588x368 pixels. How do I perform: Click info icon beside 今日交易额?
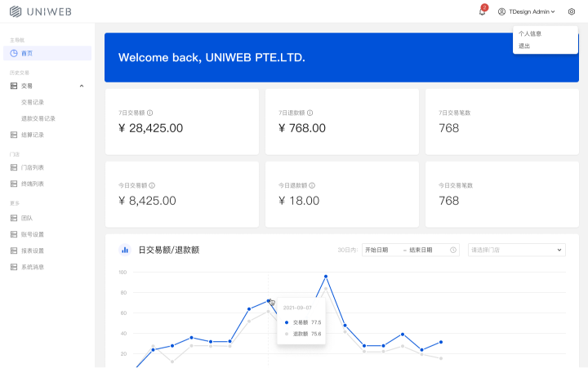[152, 185]
